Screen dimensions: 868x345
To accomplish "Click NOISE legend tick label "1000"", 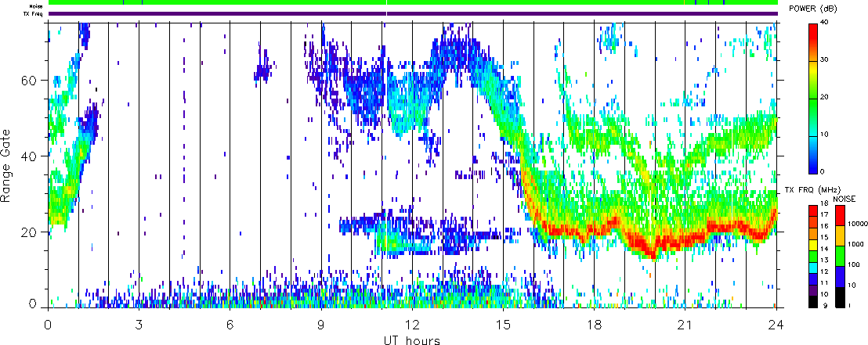I will pyautogui.click(x=855, y=244).
